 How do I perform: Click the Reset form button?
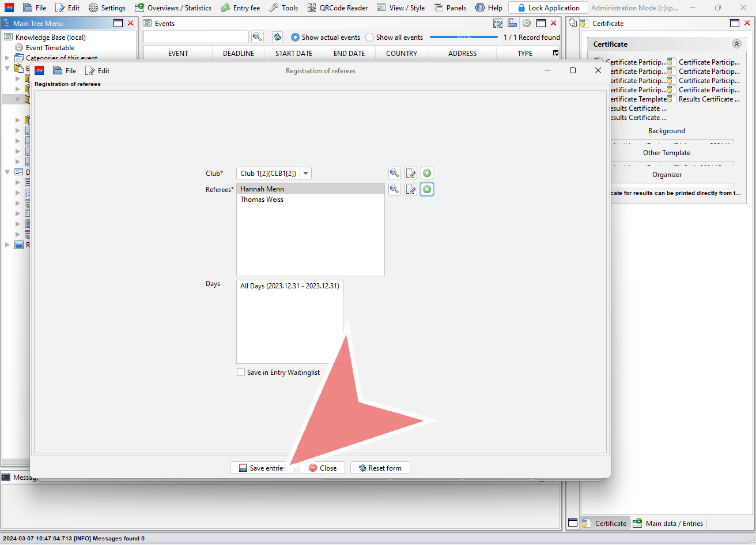point(380,468)
